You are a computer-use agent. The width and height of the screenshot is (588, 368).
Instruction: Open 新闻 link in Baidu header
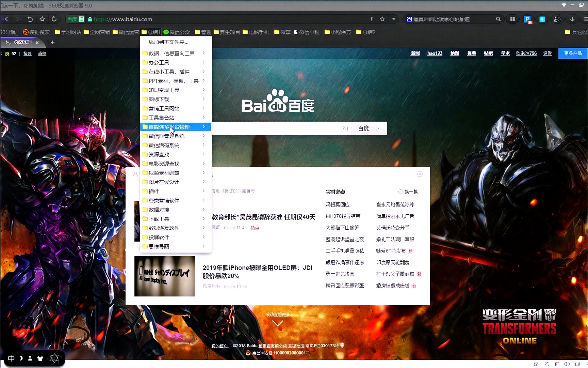click(415, 53)
